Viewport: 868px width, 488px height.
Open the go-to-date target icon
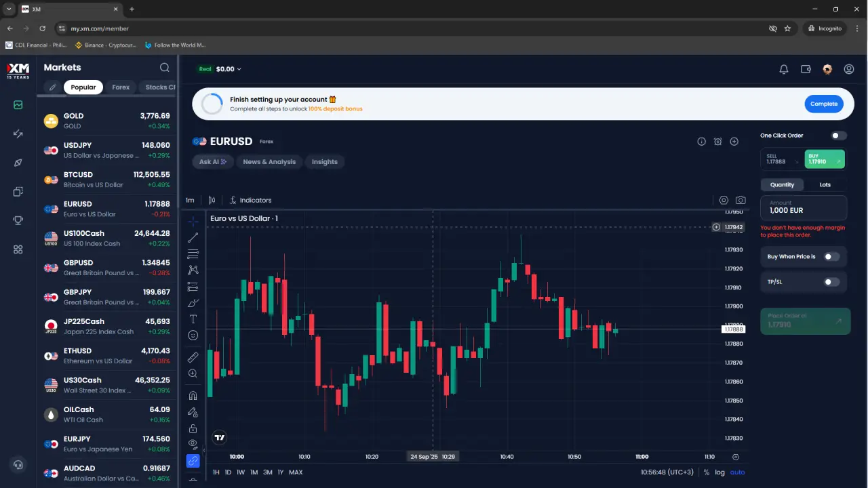click(x=736, y=457)
